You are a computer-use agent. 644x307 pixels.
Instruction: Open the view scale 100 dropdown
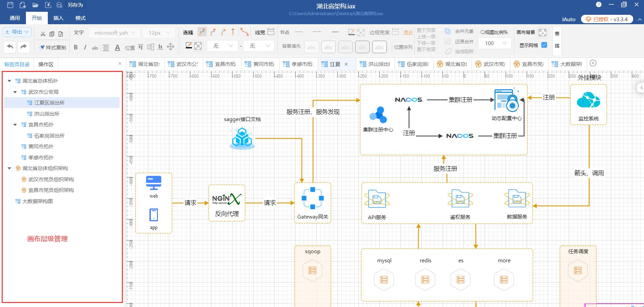pyautogui.click(x=495, y=43)
